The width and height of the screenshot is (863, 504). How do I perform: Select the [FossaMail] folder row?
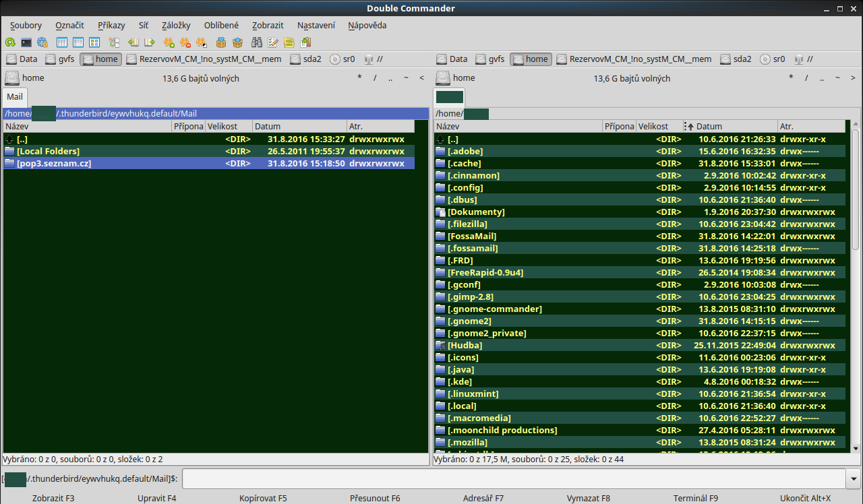tap(640, 236)
